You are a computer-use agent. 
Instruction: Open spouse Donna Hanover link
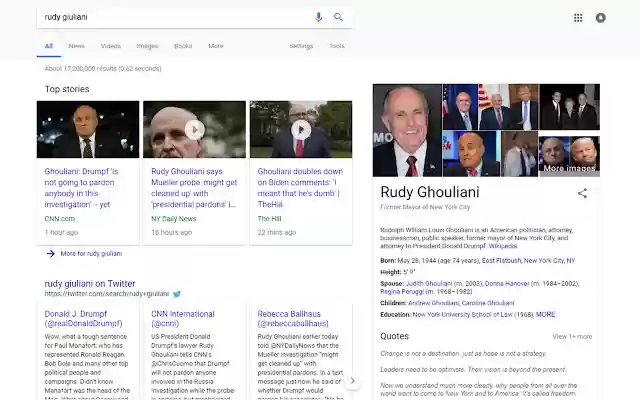point(507,283)
